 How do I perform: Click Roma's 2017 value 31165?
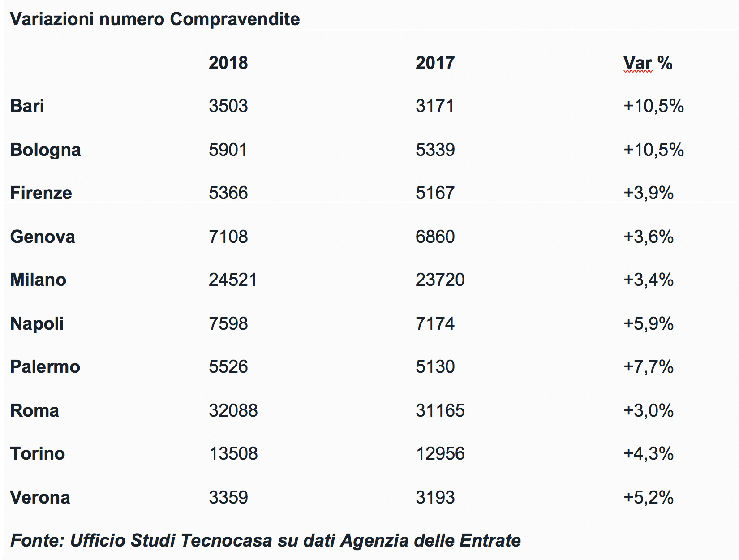tap(440, 410)
